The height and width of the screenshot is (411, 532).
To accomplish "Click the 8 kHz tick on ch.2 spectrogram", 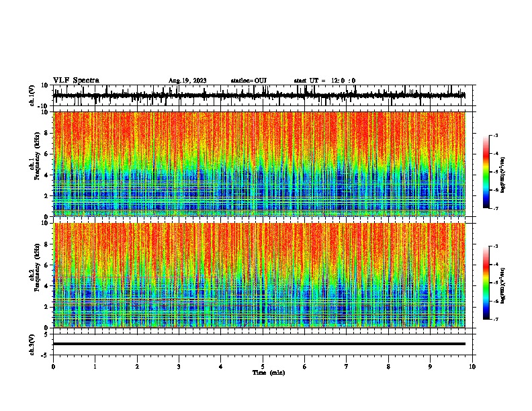I will (x=46, y=244).
